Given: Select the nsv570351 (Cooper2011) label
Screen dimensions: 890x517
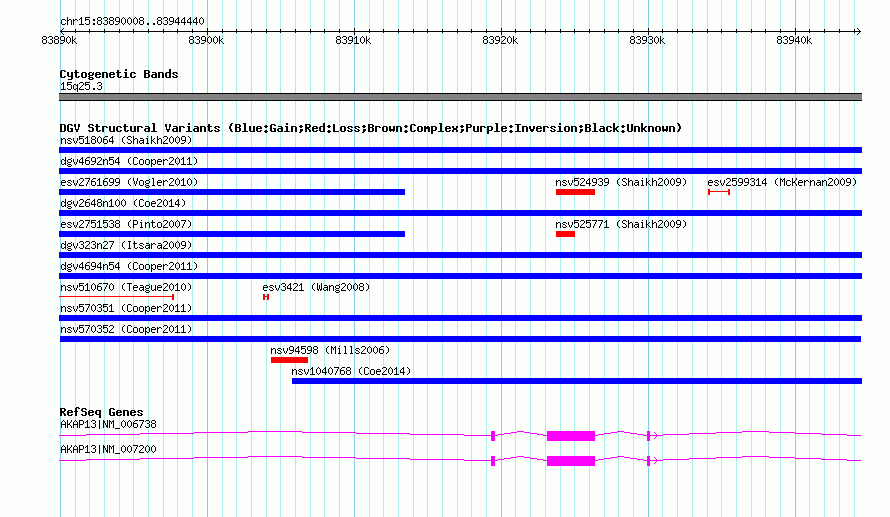Looking at the screenshot, I should pos(126,308).
